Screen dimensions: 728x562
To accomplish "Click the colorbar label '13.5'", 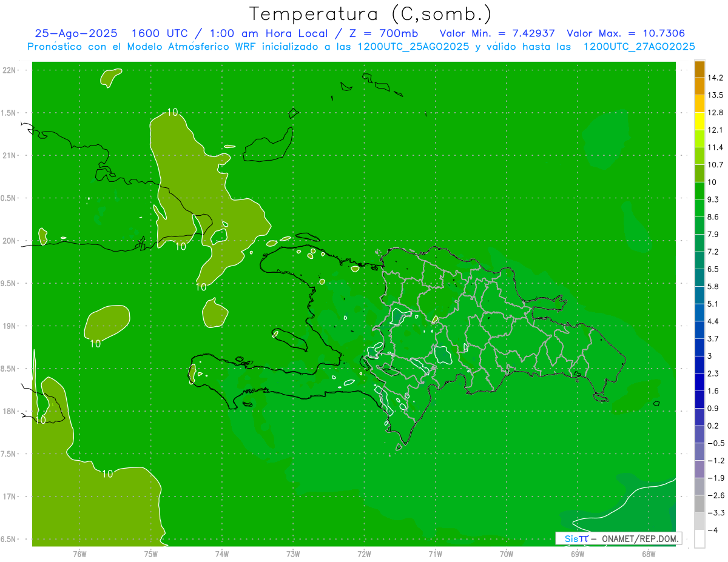I will click(x=716, y=95).
